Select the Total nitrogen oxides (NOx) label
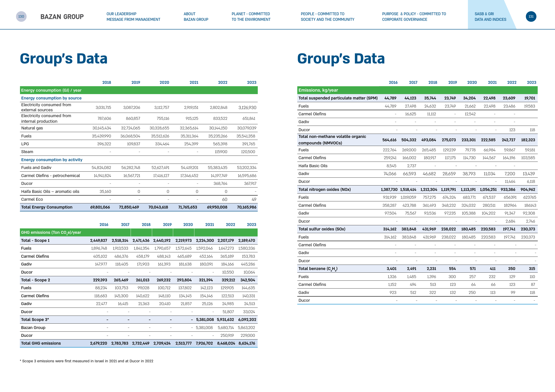 pyautogui.click(x=324, y=189)
